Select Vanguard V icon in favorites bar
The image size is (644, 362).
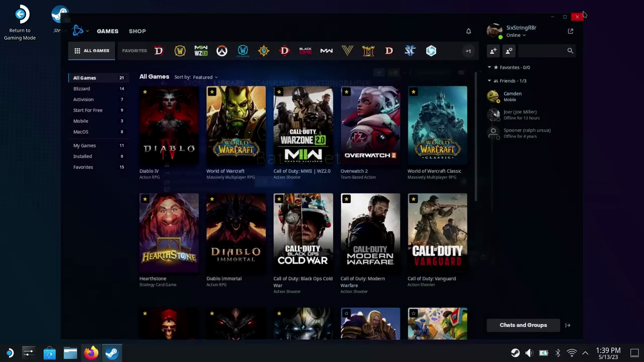coord(347,51)
